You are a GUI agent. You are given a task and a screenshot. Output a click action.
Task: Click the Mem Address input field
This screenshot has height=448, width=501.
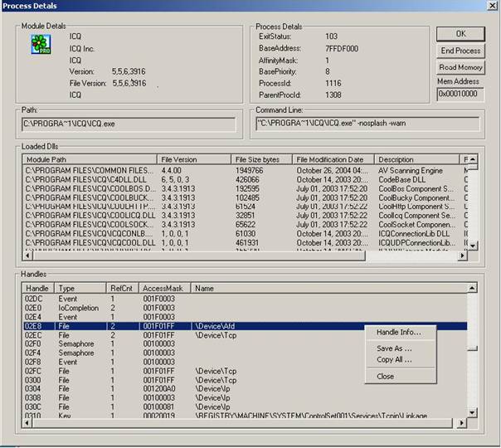(x=460, y=94)
